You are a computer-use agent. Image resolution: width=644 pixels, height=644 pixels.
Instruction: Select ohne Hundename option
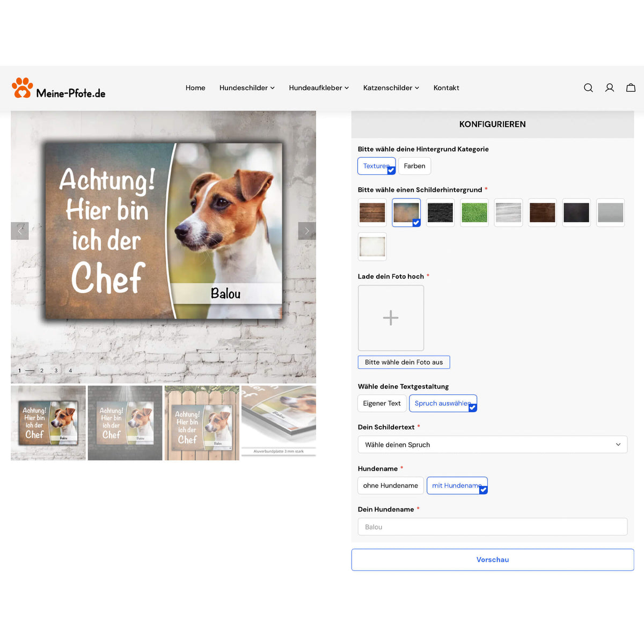pyautogui.click(x=391, y=486)
